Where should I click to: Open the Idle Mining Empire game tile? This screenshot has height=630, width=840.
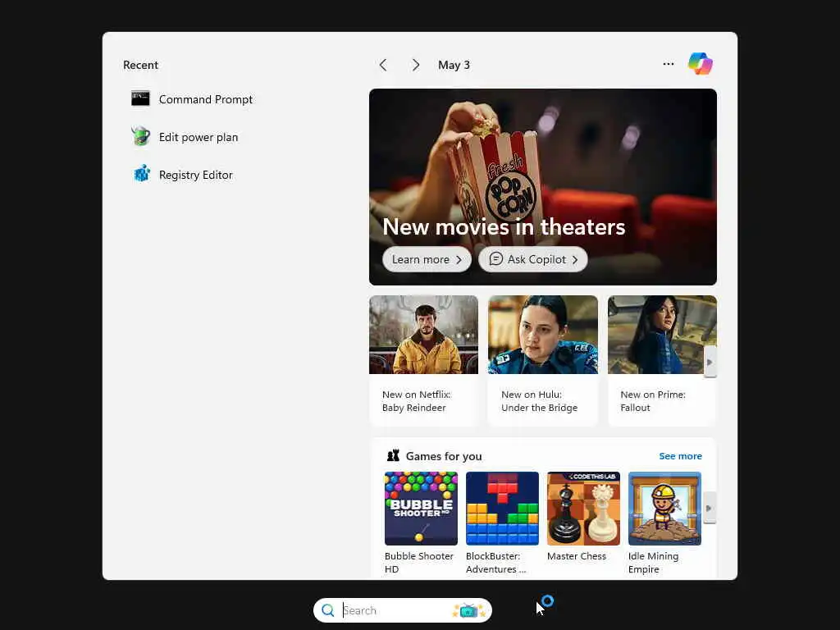(x=664, y=509)
